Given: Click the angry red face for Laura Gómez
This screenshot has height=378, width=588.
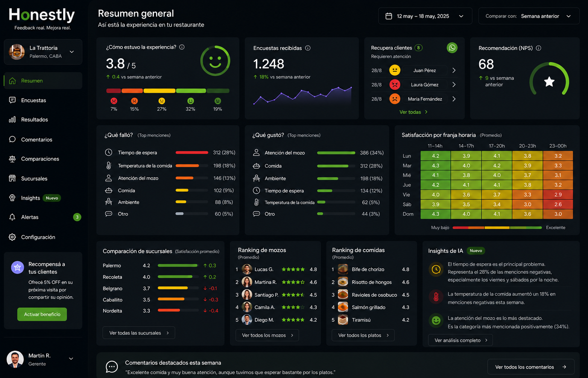Looking at the screenshot, I should click(395, 85).
